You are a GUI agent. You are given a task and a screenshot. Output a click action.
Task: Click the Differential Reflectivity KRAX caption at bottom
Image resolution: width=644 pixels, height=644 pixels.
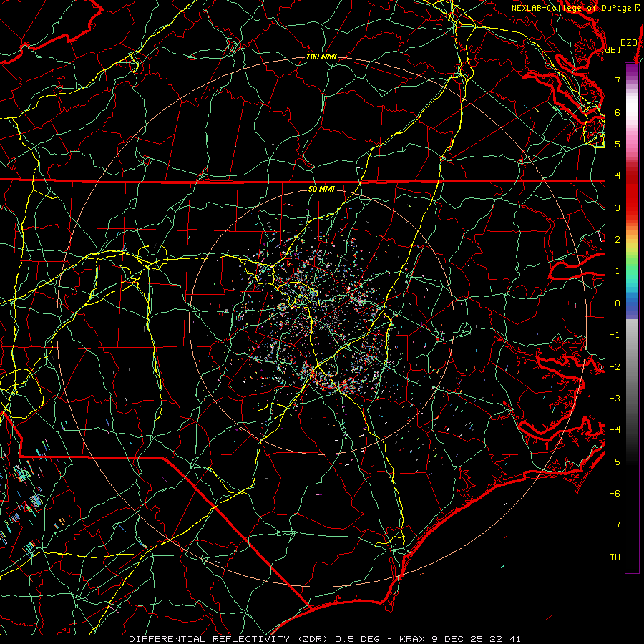coord(325,639)
